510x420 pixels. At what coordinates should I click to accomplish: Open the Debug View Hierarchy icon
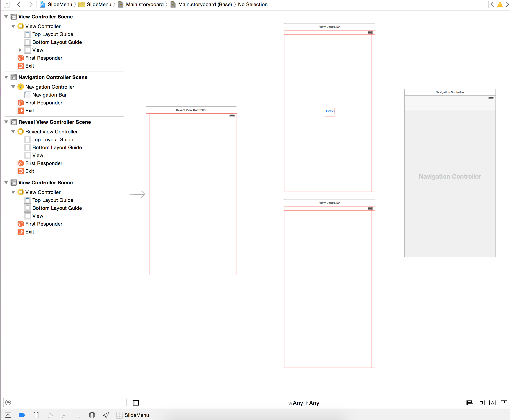click(x=92, y=415)
